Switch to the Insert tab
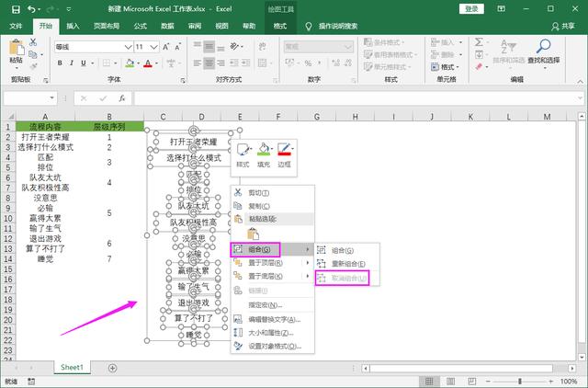This screenshot has height=388, width=588. [73, 27]
